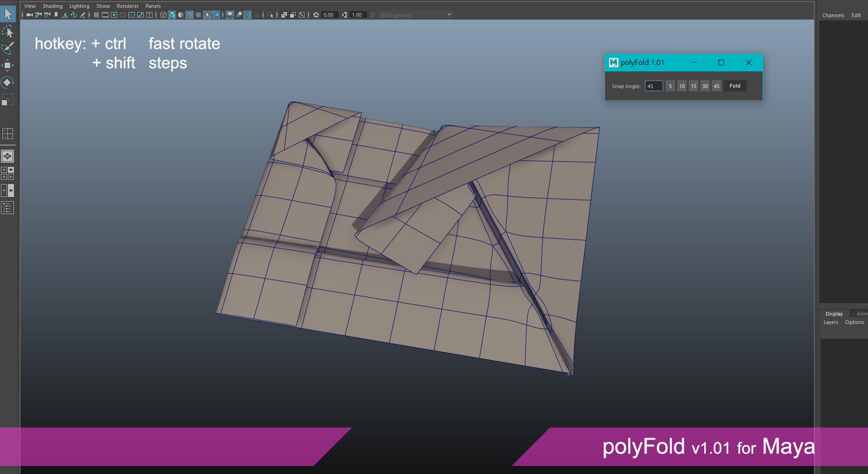Set snap angle preset to 15
Image resolution: width=868 pixels, height=474 pixels.
pyautogui.click(x=693, y=86)
